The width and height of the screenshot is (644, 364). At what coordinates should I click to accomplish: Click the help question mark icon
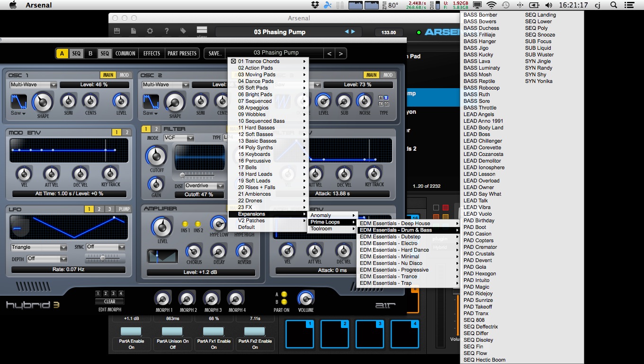coord(166,31)
